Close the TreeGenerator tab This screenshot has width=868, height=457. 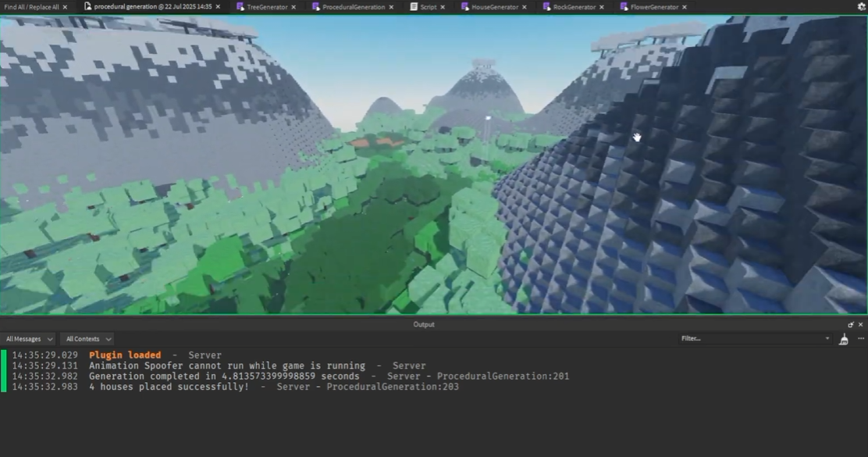pyautogui.click(x=293, y=7)
